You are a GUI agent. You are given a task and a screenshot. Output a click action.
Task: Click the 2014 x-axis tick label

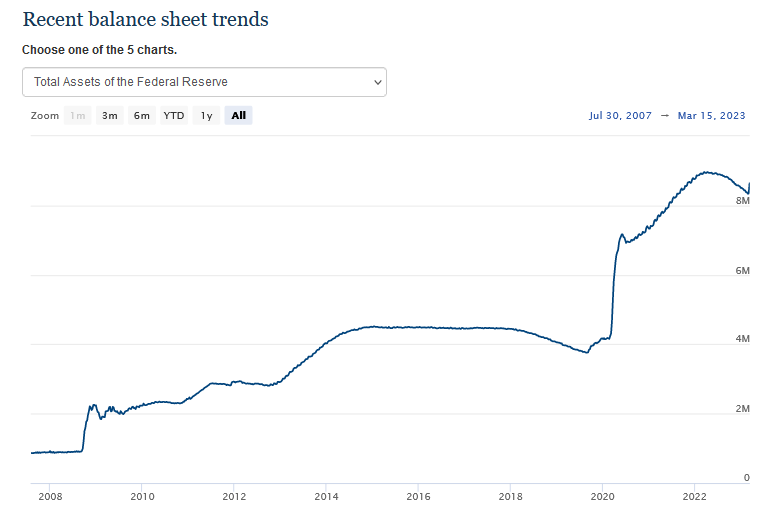[x=326, y=495]
